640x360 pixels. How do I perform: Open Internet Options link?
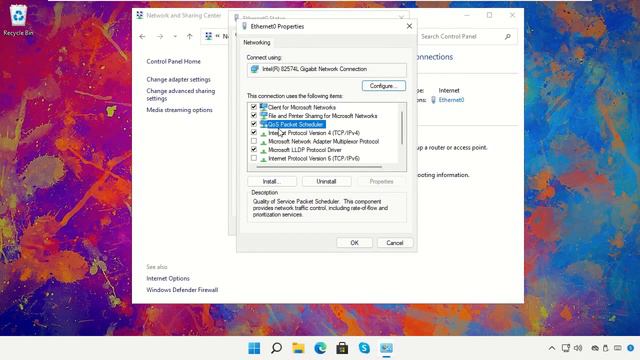pyautogui.click(x=168, y=278)
